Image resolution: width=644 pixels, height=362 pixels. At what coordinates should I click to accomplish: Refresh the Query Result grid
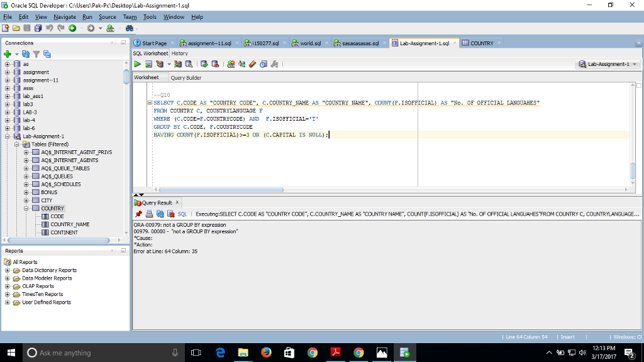(160, 214)
